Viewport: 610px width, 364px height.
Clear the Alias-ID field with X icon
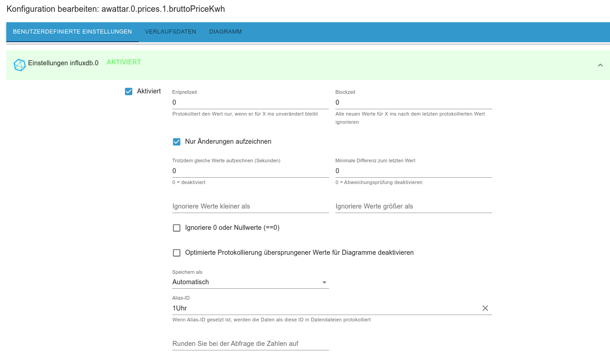tap(485, 308)
